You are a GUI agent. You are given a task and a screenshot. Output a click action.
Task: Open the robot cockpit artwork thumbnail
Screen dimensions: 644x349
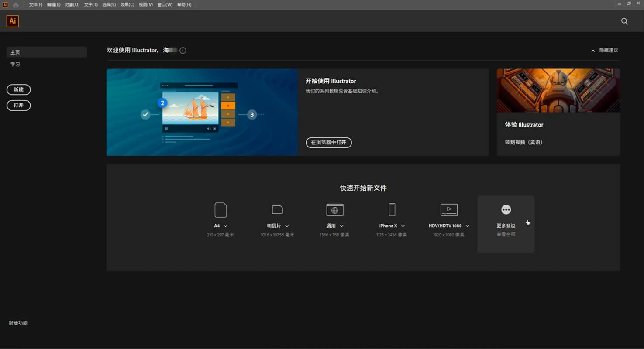coord(558,90)
